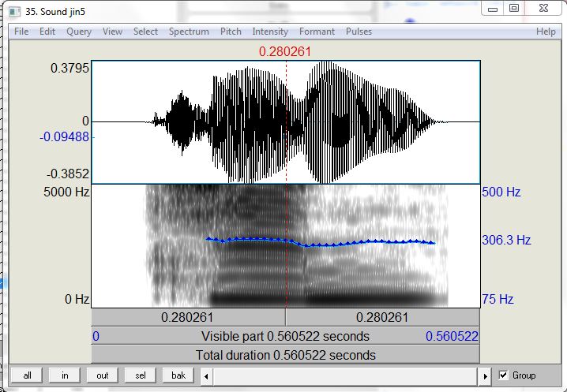Open the Pitch menu
Image resolution: width=567 pixels, height=392 pixels.
click(231, 32)
